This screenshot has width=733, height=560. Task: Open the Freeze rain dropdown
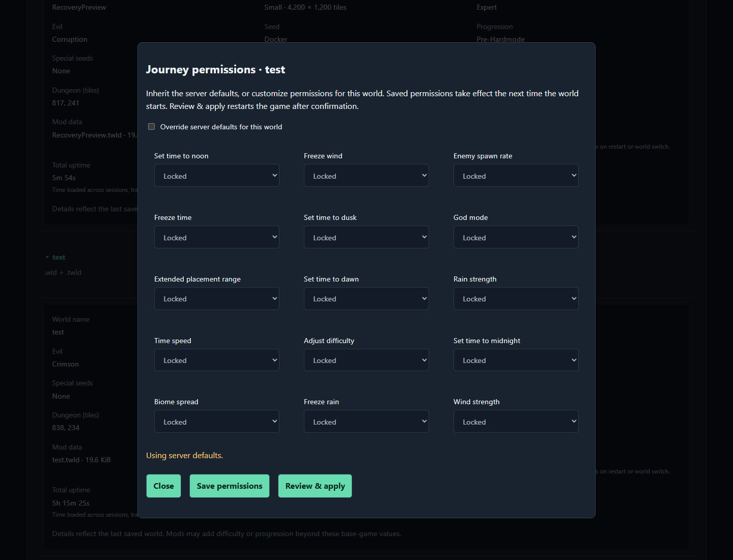pyautogui.click(x=366, y=422)
